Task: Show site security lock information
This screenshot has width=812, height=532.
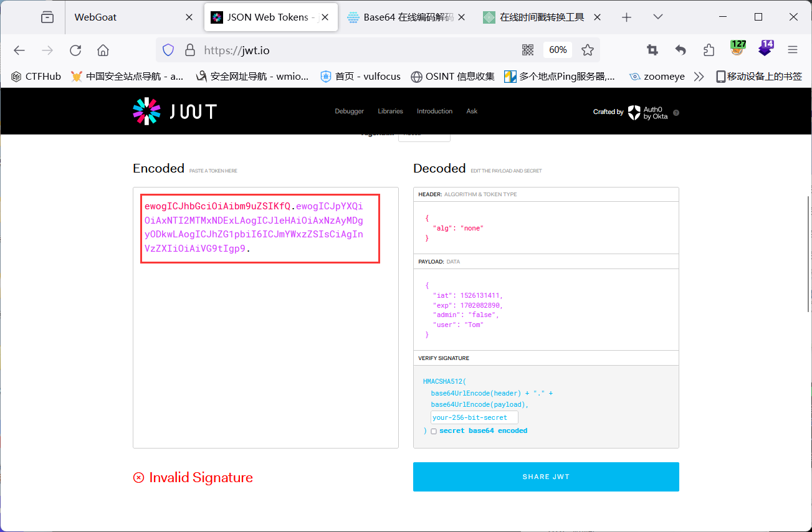Action: [189, 50]
